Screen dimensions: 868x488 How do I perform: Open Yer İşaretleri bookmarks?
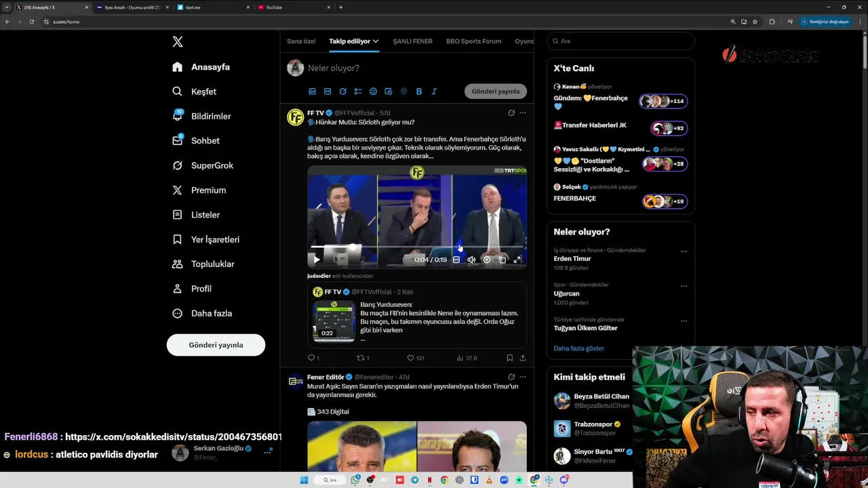point(205,239)
